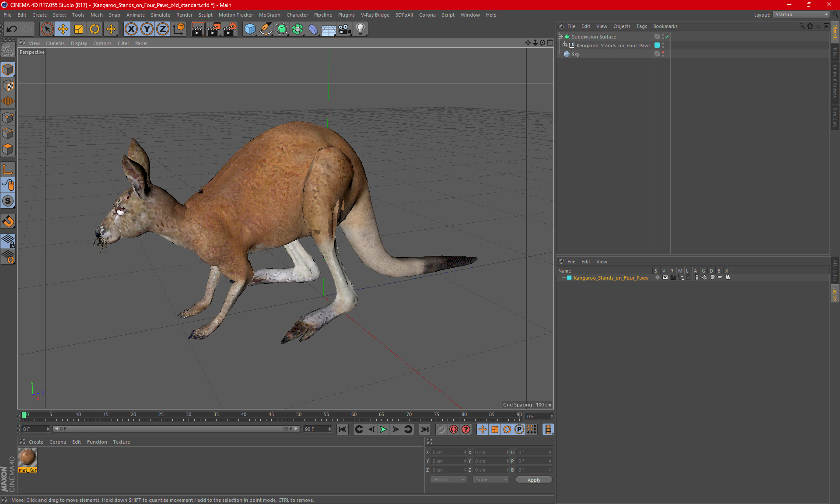This screenshot has height=504, width=840.
Task: Play the animation forward
Action: pyautogui.click(x=383, y=429)
